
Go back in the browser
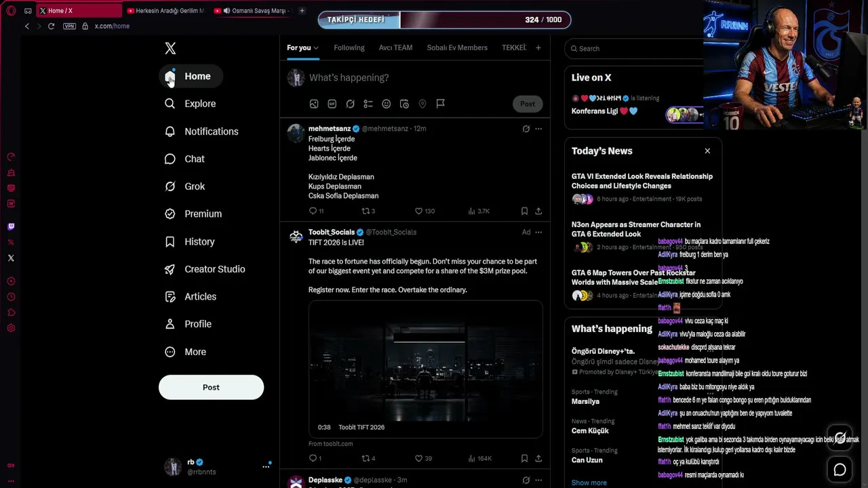tap(27, 26)
